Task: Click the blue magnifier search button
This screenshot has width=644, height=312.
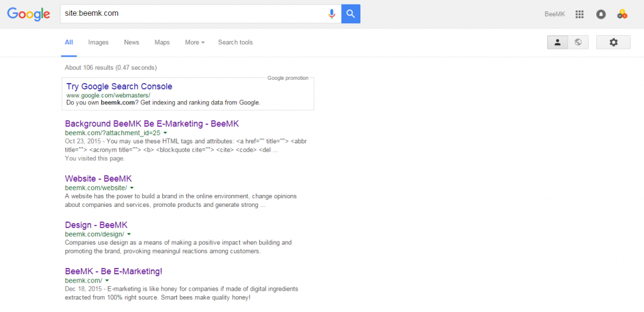Action: (x=351, y=14)
